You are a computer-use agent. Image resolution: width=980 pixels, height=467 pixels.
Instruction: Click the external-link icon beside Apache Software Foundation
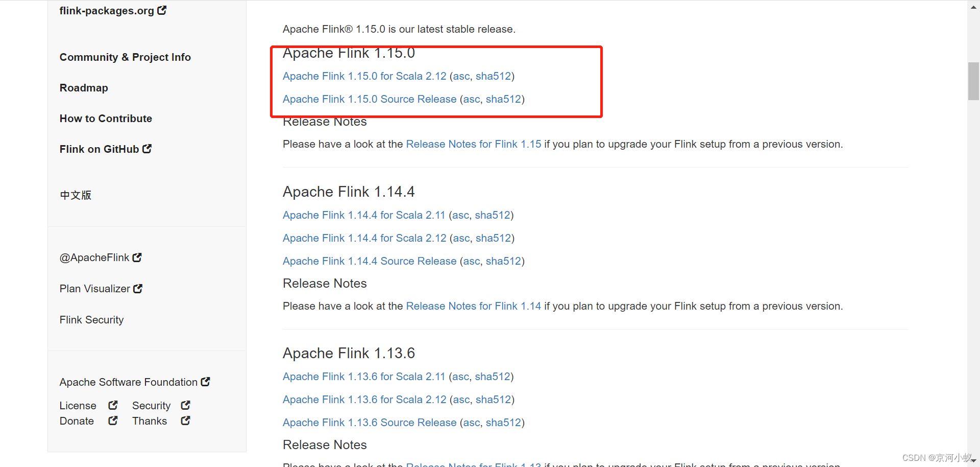205,382
